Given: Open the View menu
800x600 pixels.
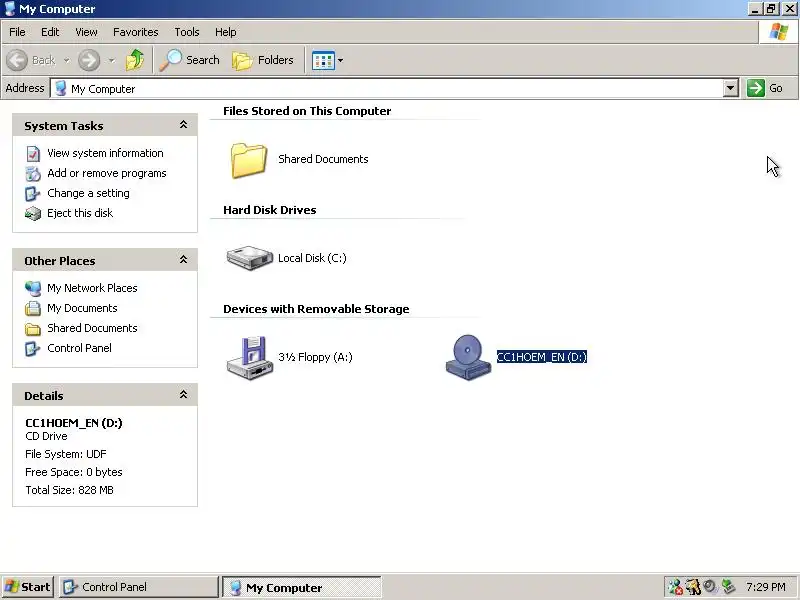Looking at the screenshot, I should (x=86, y=32).
